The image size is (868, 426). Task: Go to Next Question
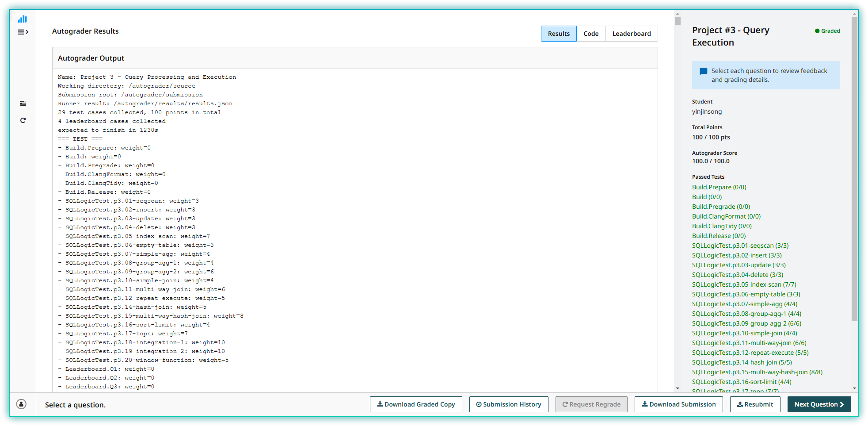pyautogui.click(x=819, y=404)
